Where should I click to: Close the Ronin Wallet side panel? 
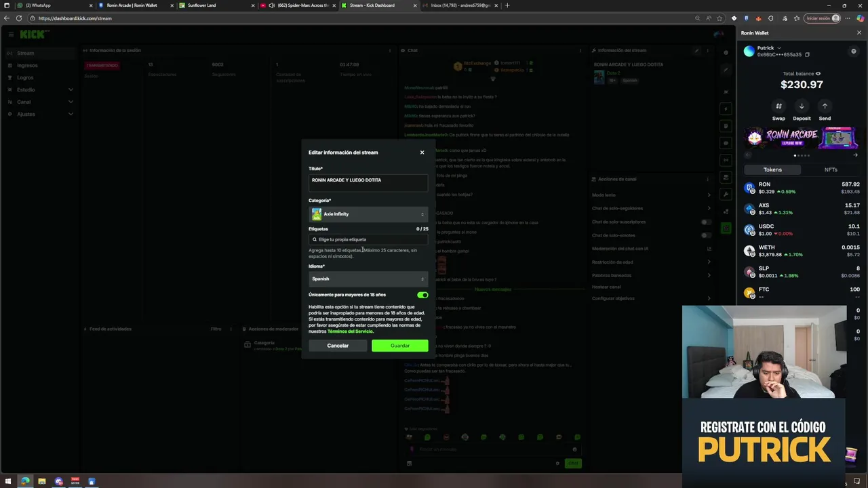click(859, 33)
